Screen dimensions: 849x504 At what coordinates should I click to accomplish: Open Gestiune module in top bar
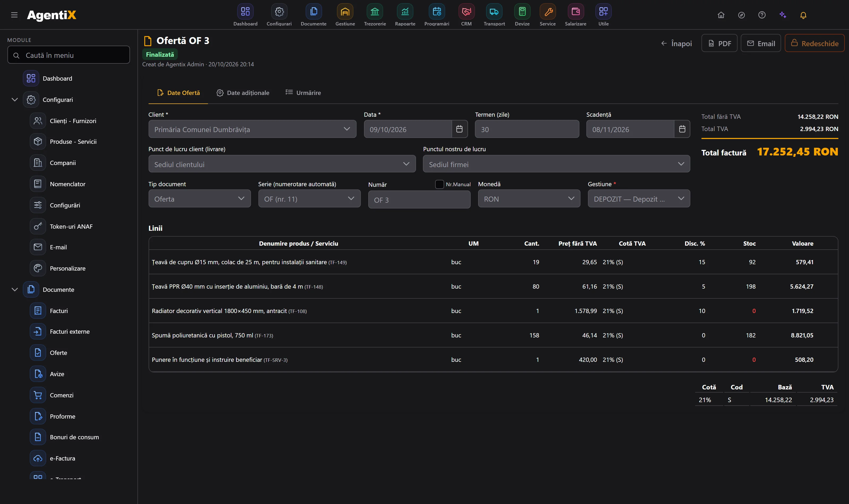pyautogui.click(x=345, y=15)
